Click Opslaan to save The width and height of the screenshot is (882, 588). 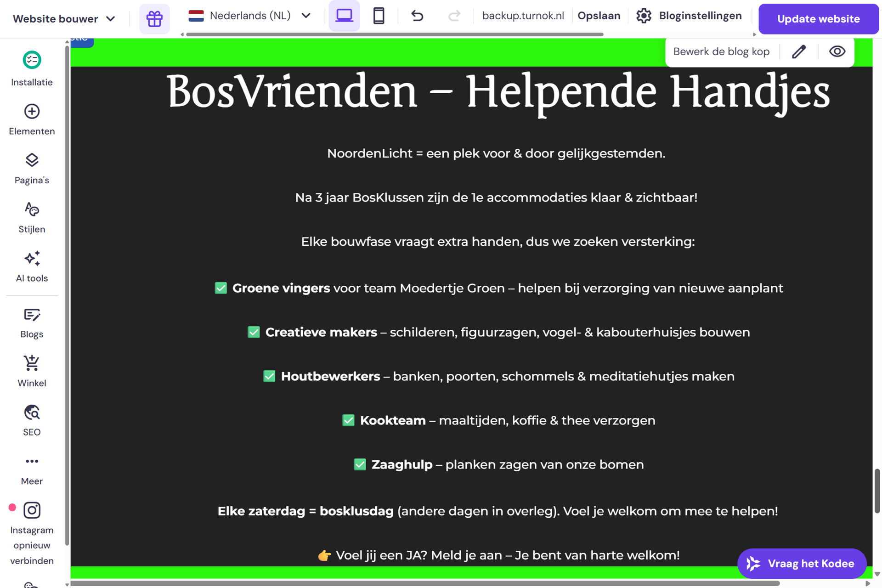(x=599, y=16)
